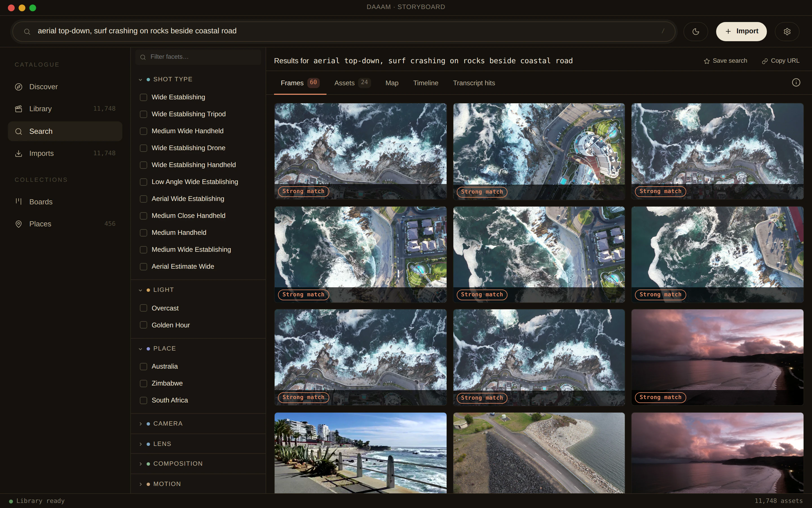Click Copy URL
The width and height of the screenshot is (812, 508).
coord(780,61)
